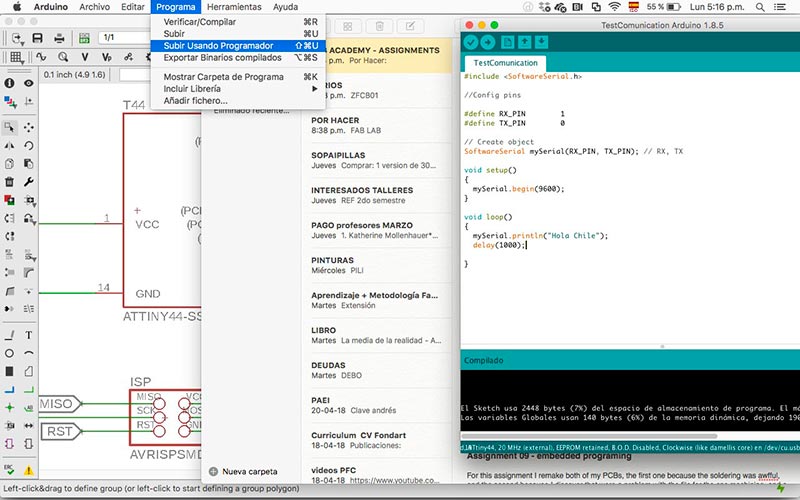Select the EAGLE Show eye tool
800x500 pixels.
coord(29,83)
